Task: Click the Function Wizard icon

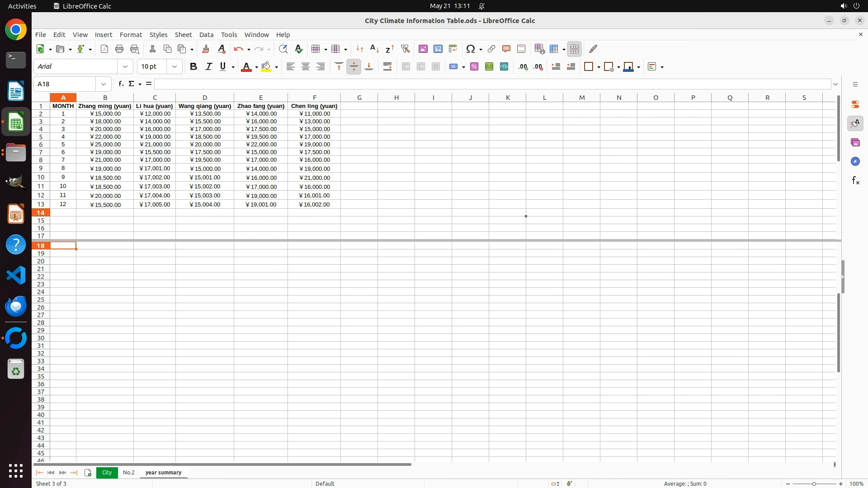Action: pos(121,84)
